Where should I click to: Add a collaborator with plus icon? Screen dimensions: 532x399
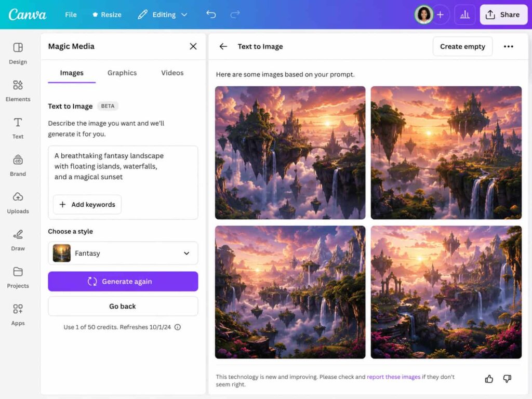point(440,15)
